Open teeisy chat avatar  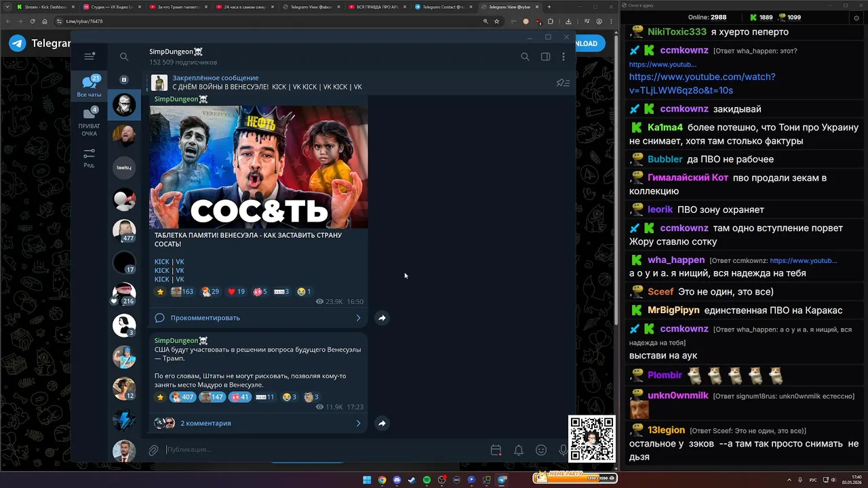coord(124,167)
